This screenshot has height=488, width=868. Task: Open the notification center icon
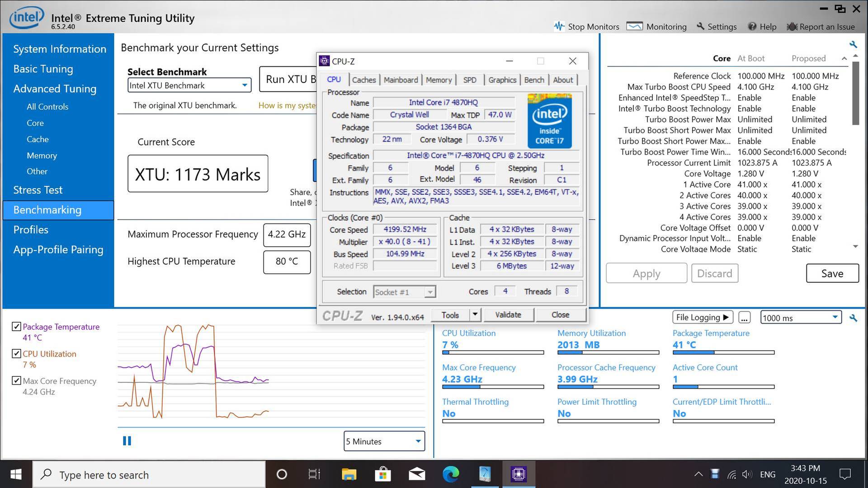(845, 474)
